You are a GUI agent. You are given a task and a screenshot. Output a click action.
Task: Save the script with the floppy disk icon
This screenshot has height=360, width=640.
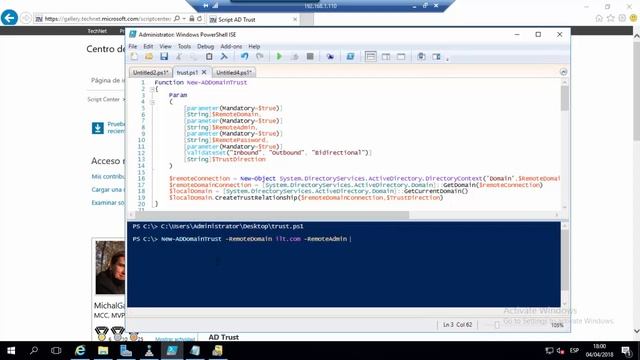coord(164,57)
